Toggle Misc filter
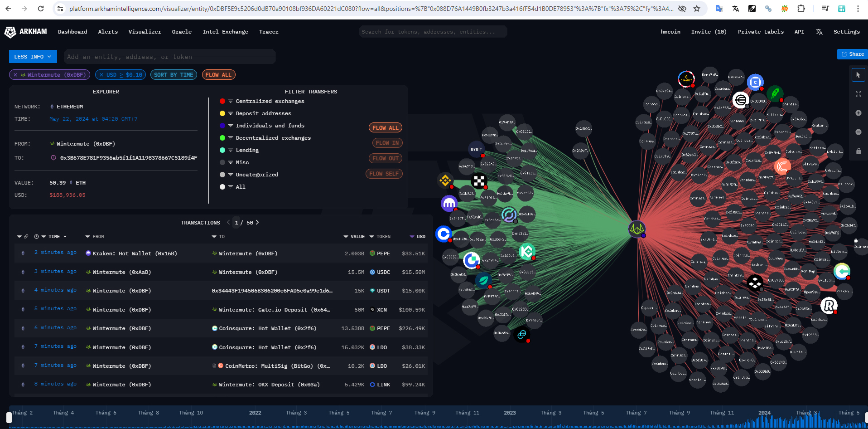Viewport: 868px width, 429px height. click(234, 162)
